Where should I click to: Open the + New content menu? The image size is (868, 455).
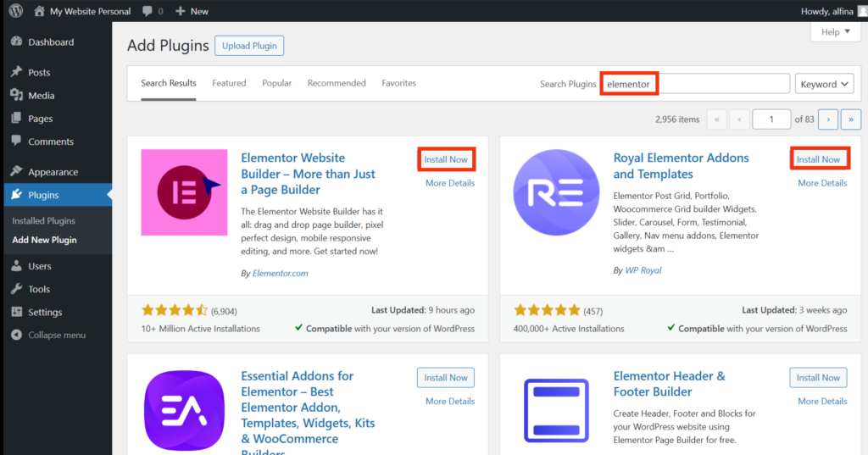click(x=192, y=11)
